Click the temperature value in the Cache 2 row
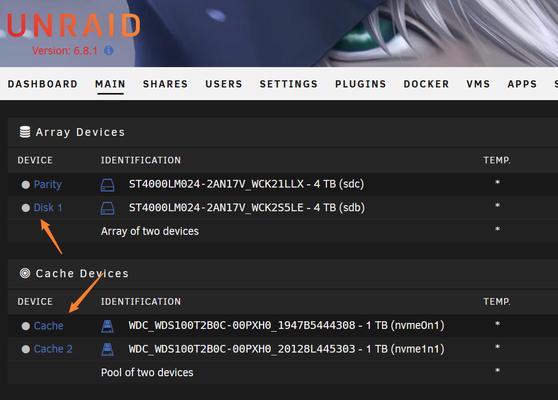The width and height of the screenshot is (558, 400). click(498, 347)
